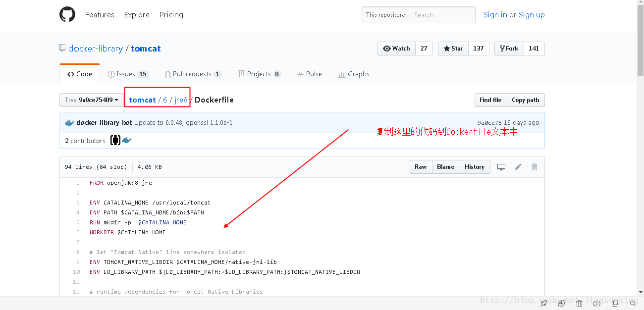Click the repository book icon beside docker-library

62,48
